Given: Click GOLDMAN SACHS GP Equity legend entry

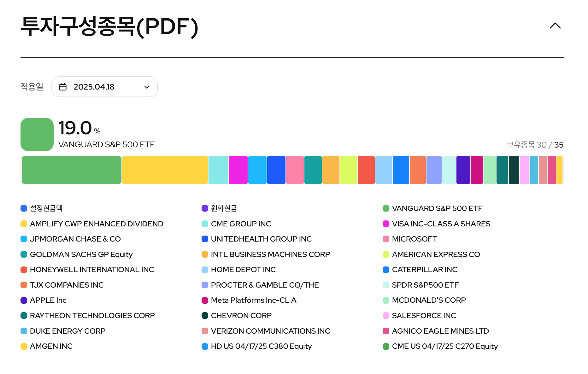Looking at the screenshot, I should pyautogui.click(x=76, y=254).
